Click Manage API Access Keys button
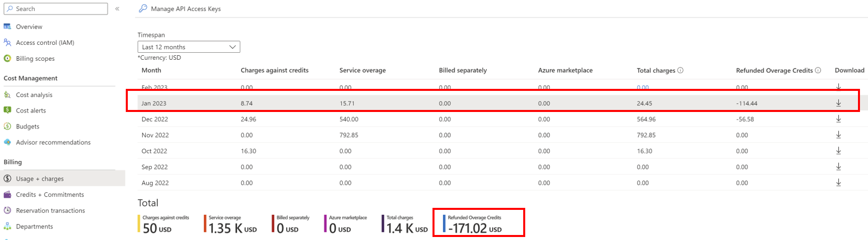Screen dimensions: 868x240 (185, 9)
